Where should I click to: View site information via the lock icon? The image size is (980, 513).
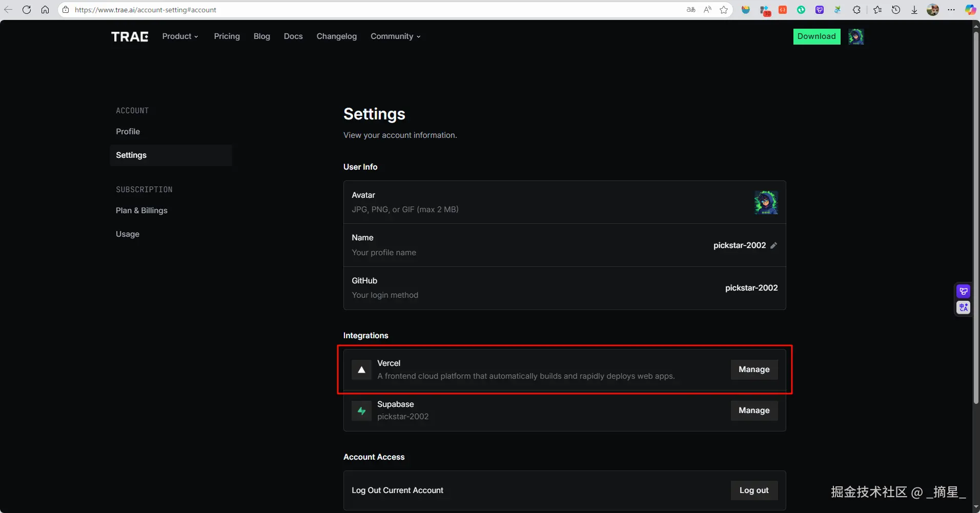coord(66,10)
